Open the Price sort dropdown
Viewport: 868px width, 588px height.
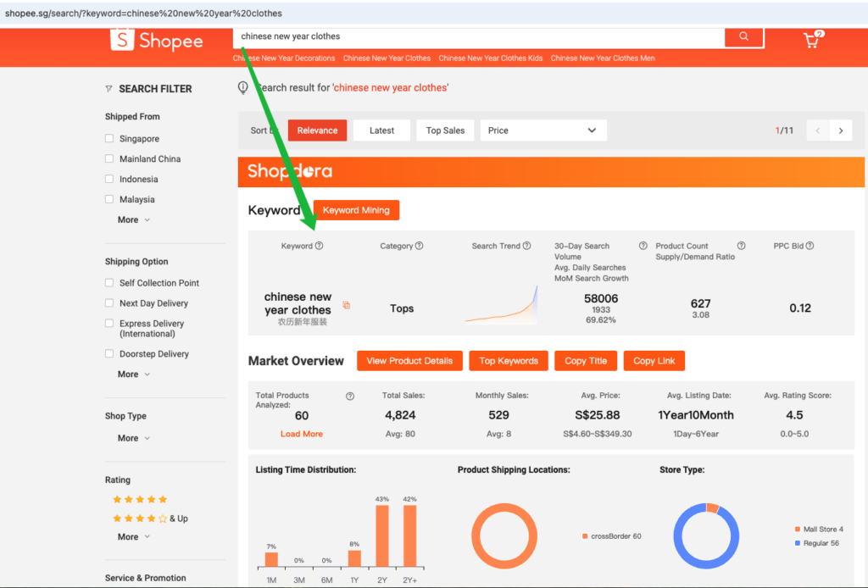542,130
